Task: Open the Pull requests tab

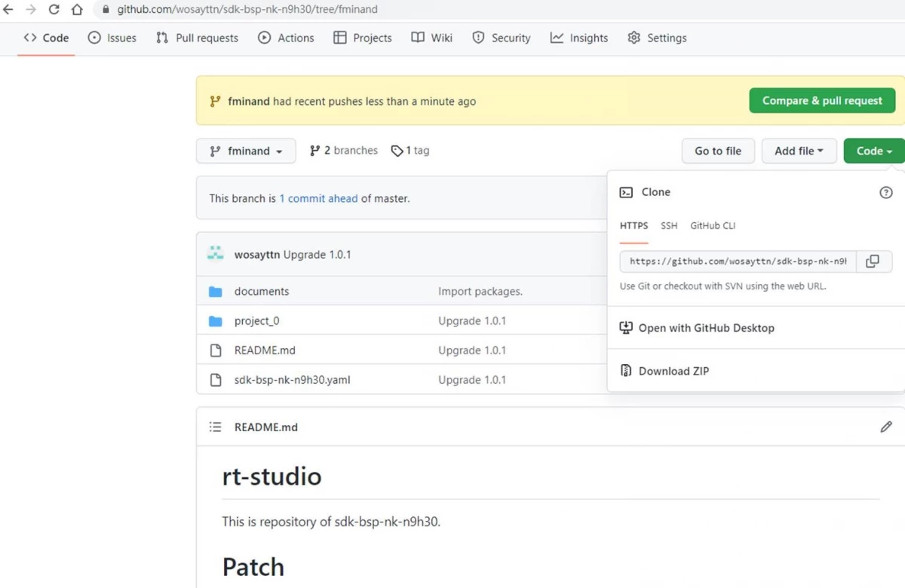Action: 197,38
